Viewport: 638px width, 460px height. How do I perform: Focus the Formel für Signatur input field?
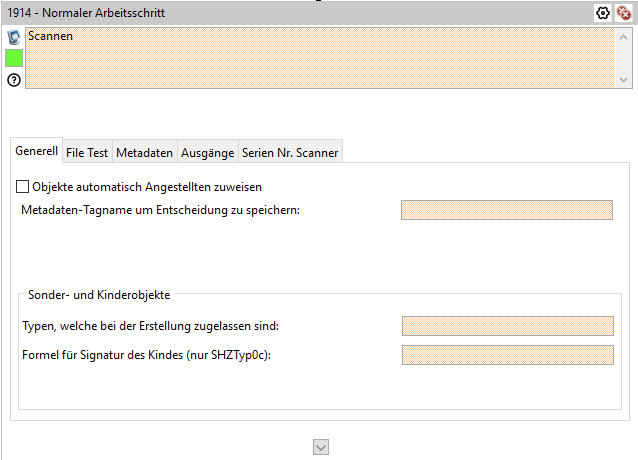pyautogui.click(x=506, y=355)
